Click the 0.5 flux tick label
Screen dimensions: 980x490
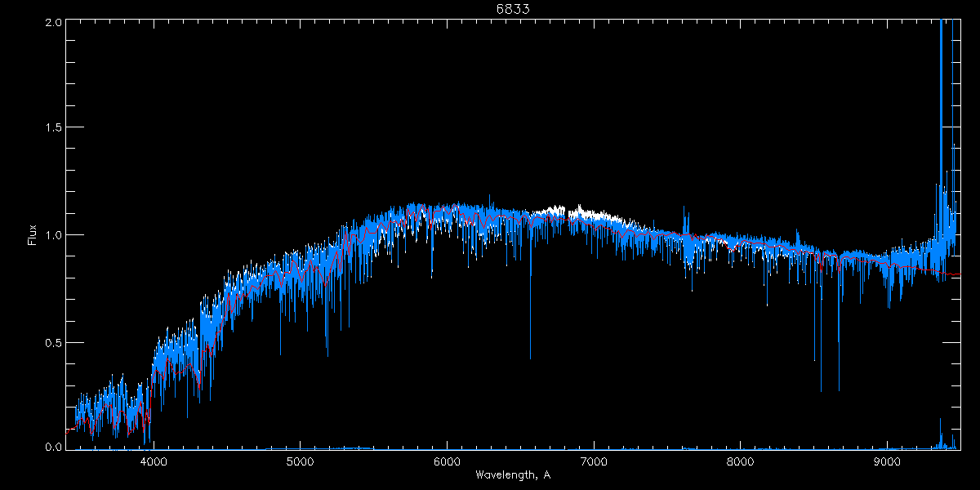pyautogui.click(x=52, y=342)
